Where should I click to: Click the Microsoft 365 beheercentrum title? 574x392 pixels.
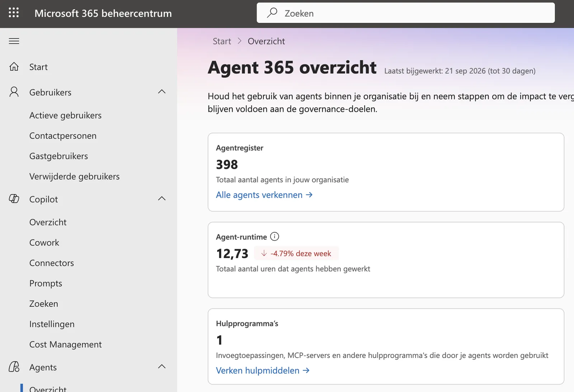click(103, 13)
